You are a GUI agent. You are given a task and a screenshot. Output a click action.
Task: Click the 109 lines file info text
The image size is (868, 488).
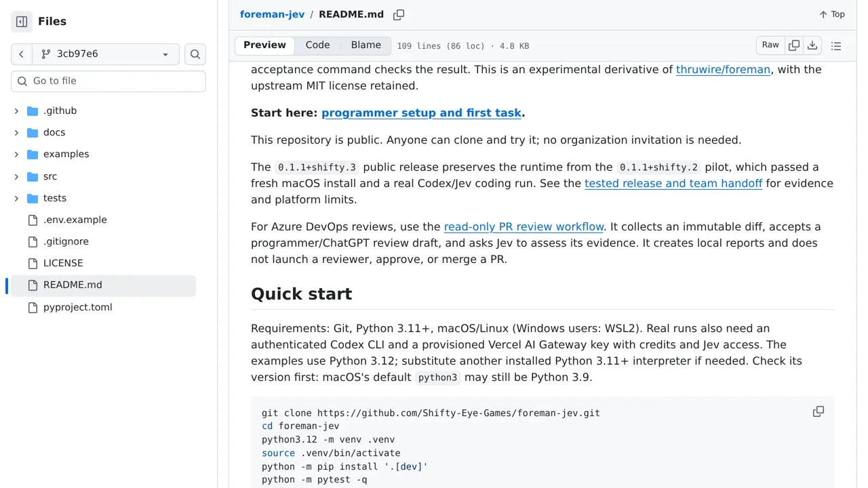pos(463,46)
